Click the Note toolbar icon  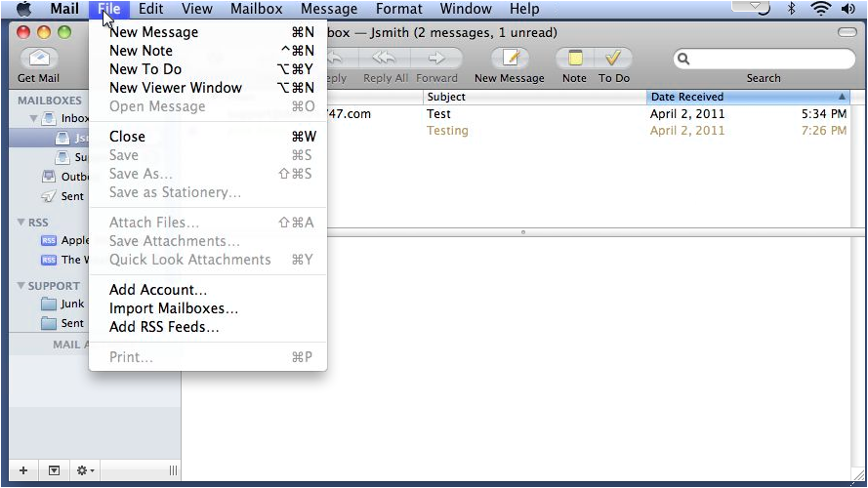575,58
